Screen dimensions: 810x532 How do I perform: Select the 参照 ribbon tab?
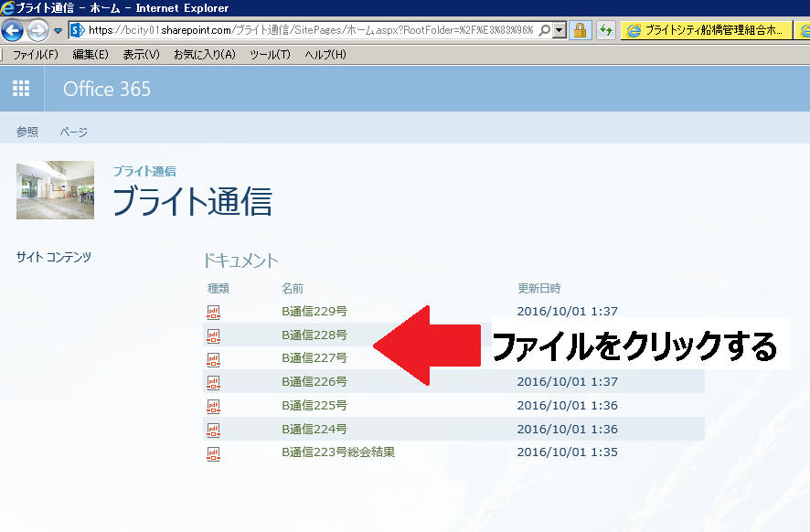click(27, 132)
